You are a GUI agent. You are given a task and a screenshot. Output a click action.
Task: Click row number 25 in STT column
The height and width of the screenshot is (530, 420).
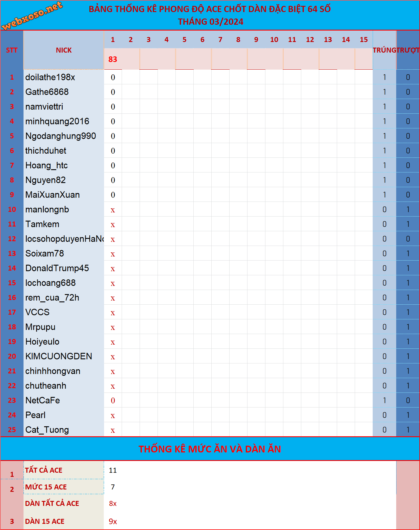tap(12, 430)
